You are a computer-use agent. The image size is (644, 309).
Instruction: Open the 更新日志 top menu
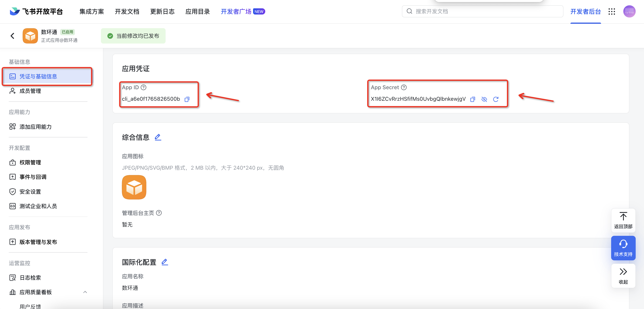tap(162, 12)
